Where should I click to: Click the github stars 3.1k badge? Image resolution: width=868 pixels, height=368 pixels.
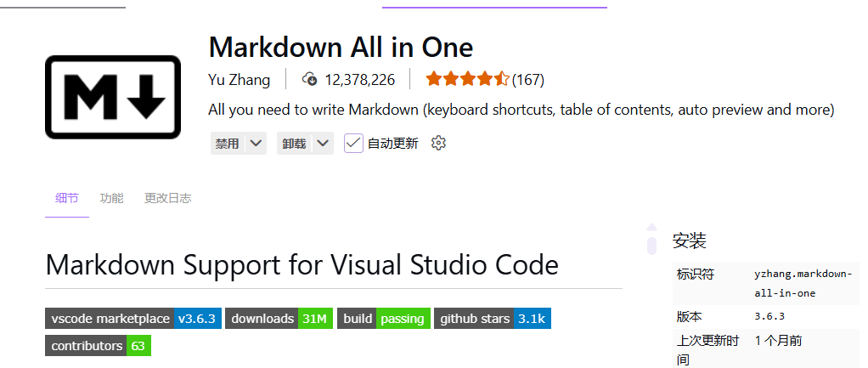point(493,319)
